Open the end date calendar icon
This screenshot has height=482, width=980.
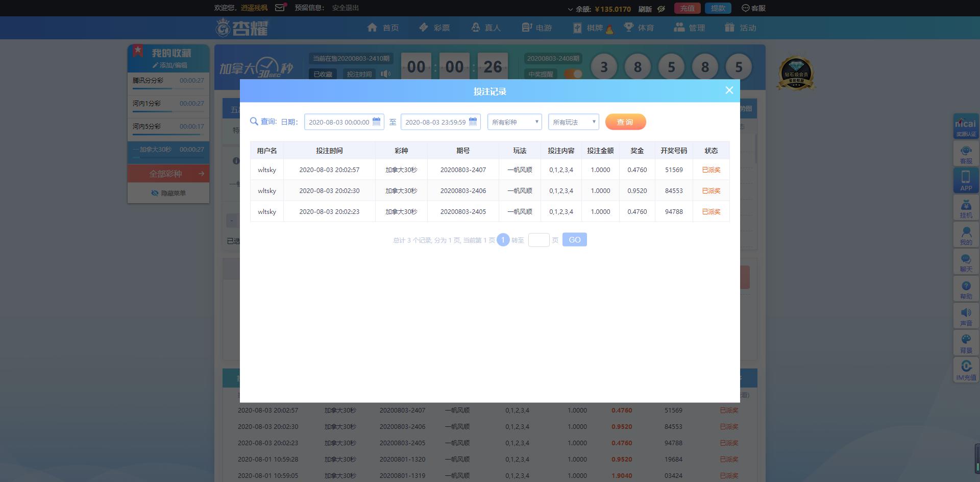click(x=473, y=122)
